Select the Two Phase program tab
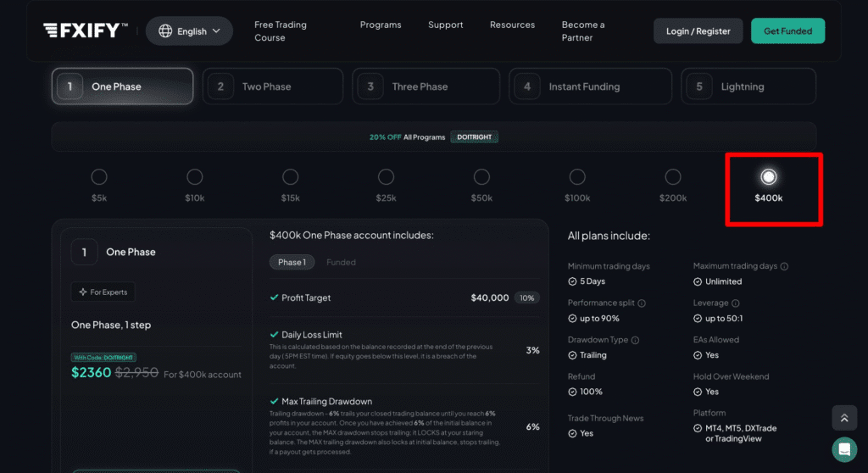Screen dimensions: 868x473 tap(272, 86)
